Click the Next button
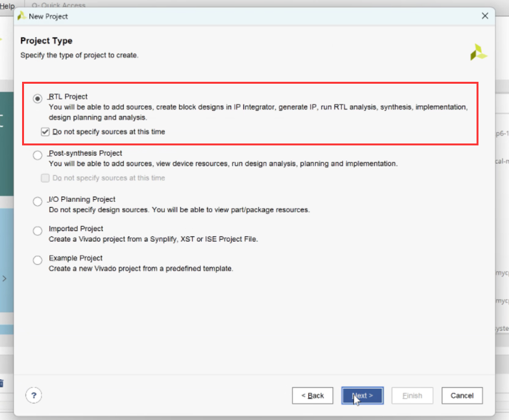This screenshot has height=420, width=509. click(362, 395)
